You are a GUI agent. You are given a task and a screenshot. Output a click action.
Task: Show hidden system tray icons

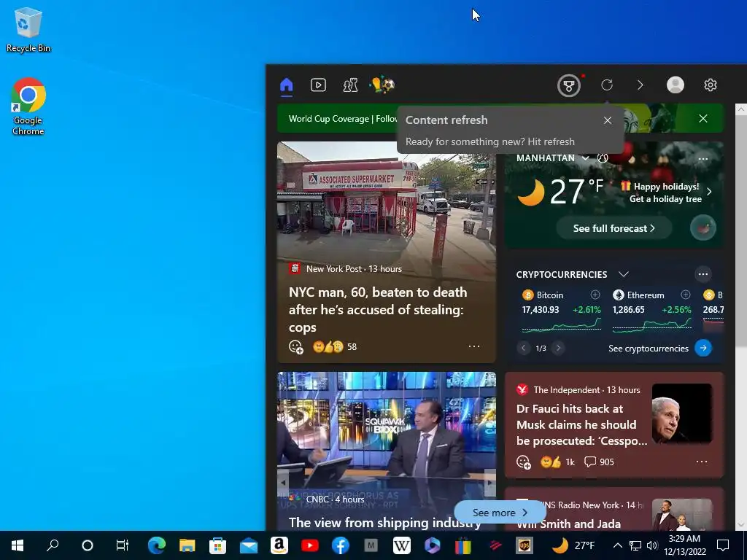(617, 545)
